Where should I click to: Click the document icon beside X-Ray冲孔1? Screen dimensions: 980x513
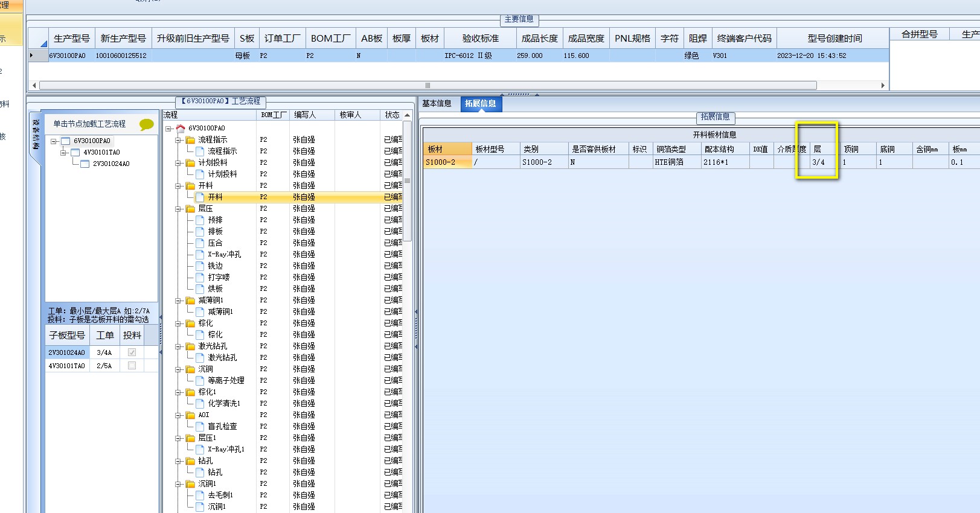pyautogui.click(x=200, y=449)
